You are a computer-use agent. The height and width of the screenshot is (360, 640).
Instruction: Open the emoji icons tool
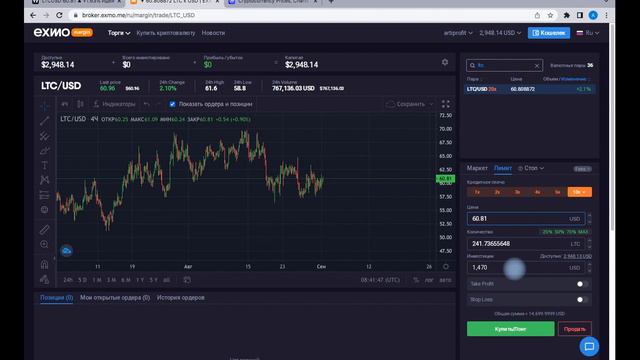click(44, 209)
